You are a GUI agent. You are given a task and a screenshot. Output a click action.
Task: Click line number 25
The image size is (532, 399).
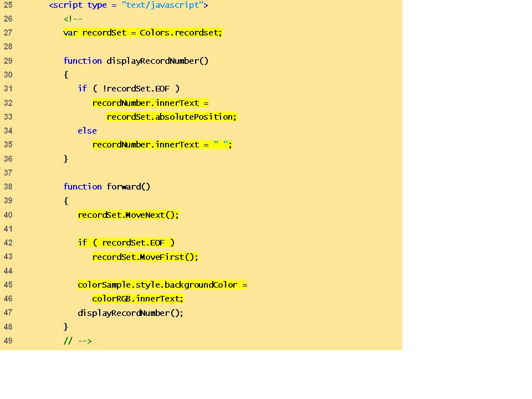pyautogui.click(x=8, y=5)
